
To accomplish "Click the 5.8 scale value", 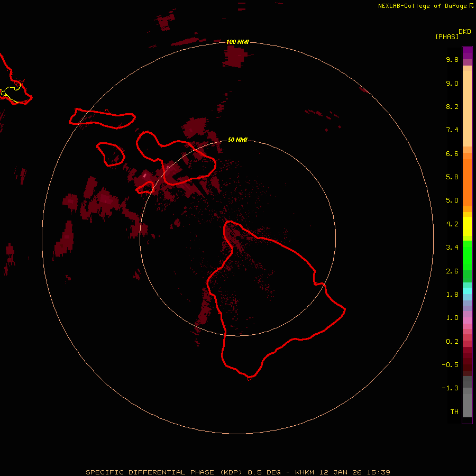I will click(452, 177).
